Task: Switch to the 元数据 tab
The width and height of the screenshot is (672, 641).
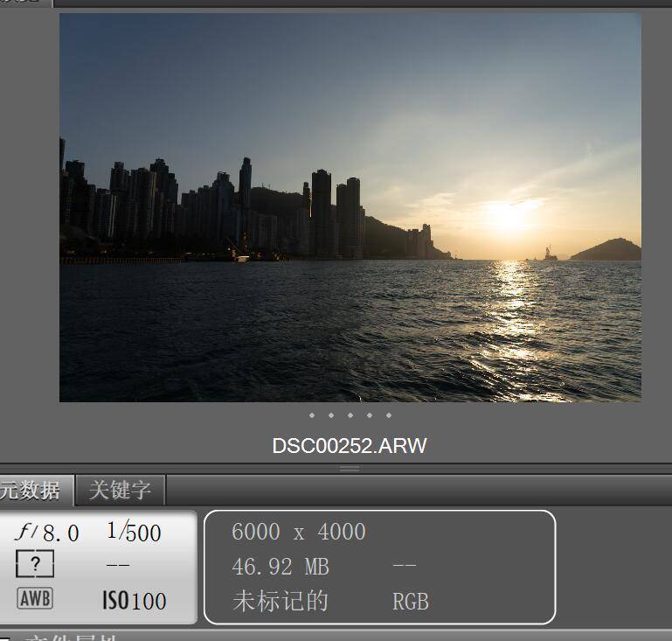Action: click(31, 491)
